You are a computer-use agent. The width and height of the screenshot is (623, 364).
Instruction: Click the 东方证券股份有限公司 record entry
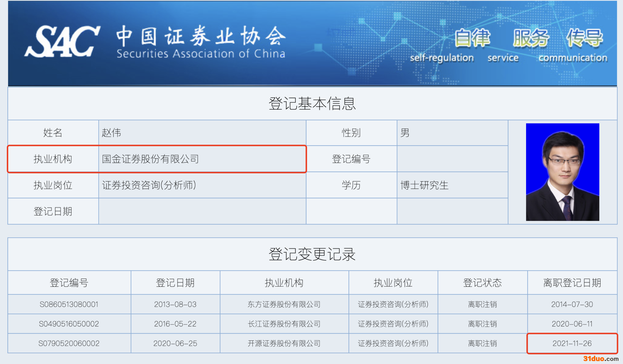(x=284, y=304)
